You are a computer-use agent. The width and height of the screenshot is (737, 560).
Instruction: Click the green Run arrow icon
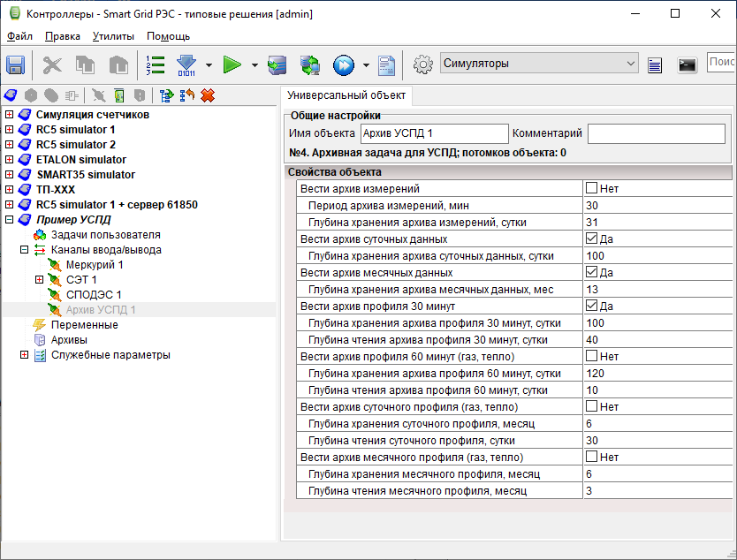pos(232,64)
